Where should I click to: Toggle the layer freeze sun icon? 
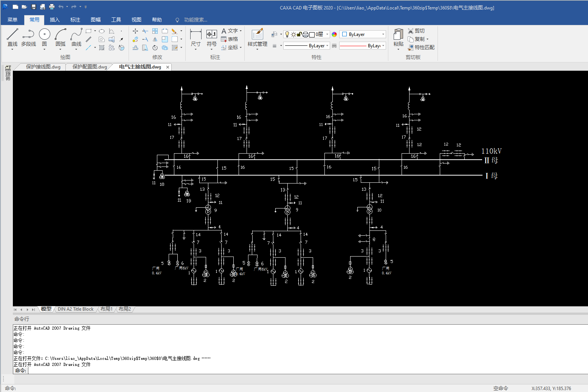[293, 34]
